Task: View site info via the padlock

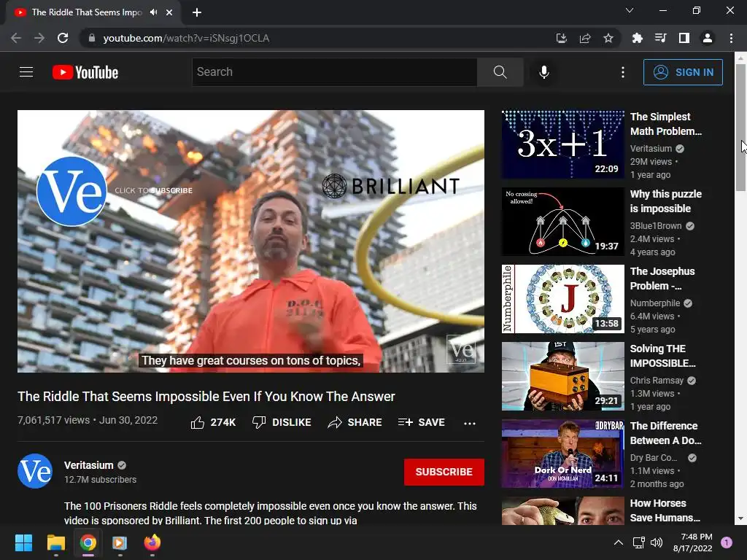Action: 92,38
